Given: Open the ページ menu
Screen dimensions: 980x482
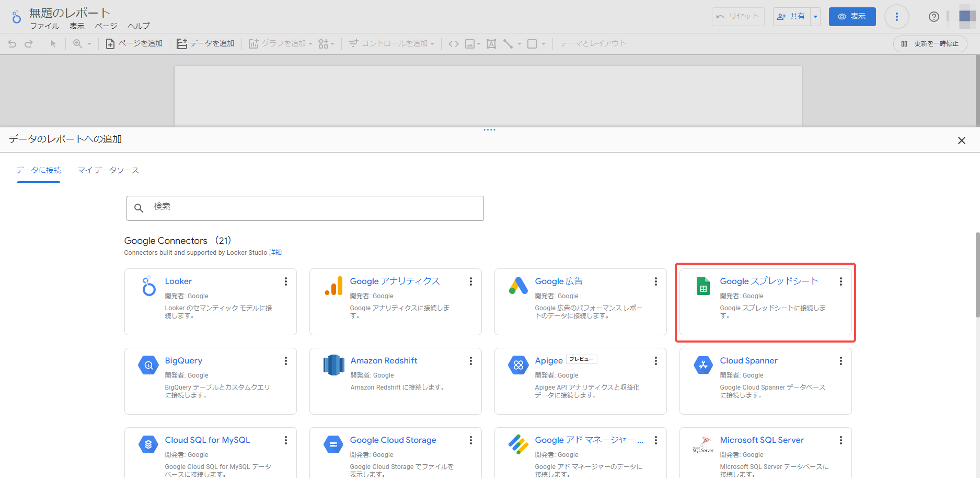Looking at the screenshot, I should pyautogui.click(x=106, y=26).
